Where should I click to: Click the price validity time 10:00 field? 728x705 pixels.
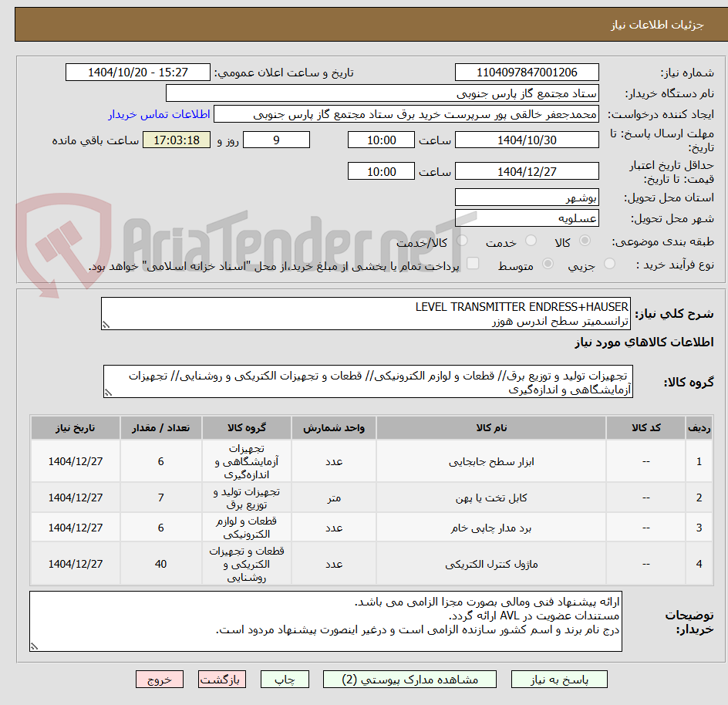tap(381, 171)
